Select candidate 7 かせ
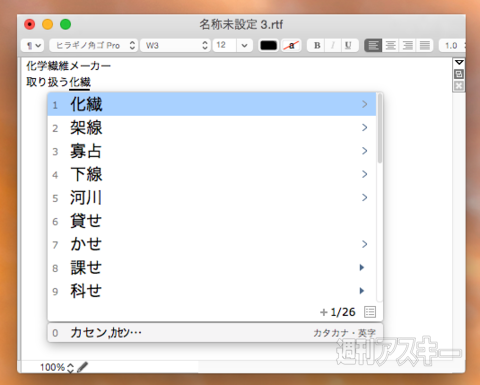 (212, 244)
